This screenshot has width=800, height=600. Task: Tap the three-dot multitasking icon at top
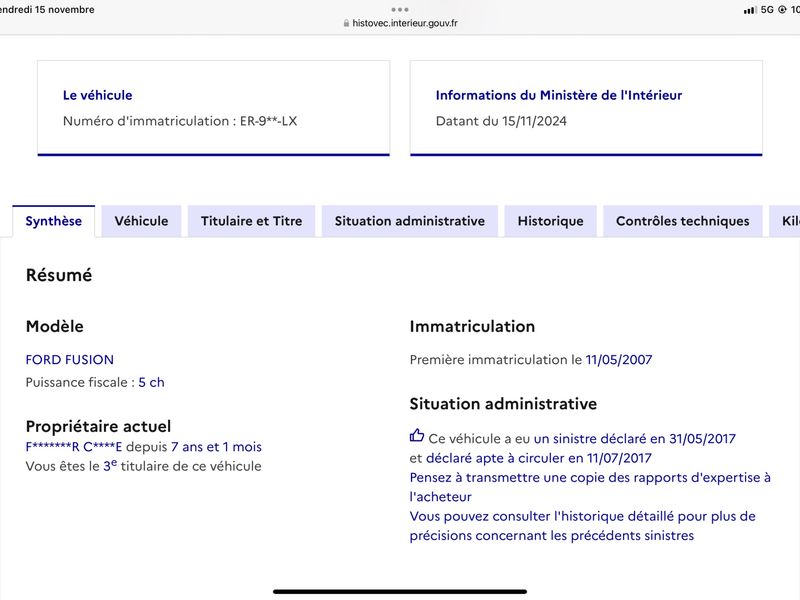pos(400,9)
